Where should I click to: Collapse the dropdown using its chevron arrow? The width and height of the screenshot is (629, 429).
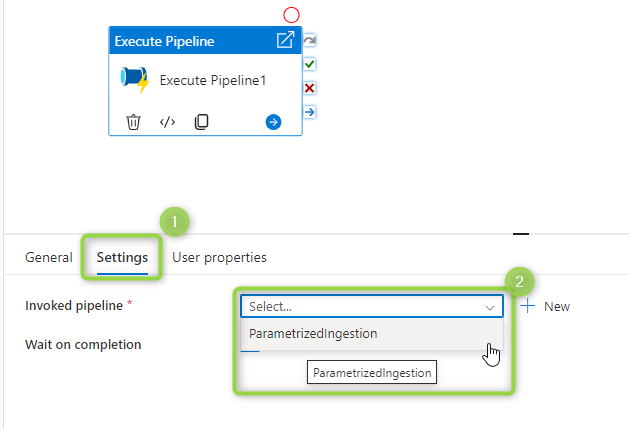point(490,308)
